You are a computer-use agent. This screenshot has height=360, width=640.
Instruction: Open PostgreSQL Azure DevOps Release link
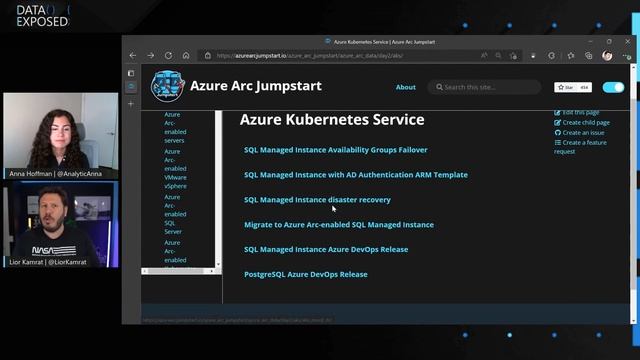pyautogui.click(x=306, y=274)
